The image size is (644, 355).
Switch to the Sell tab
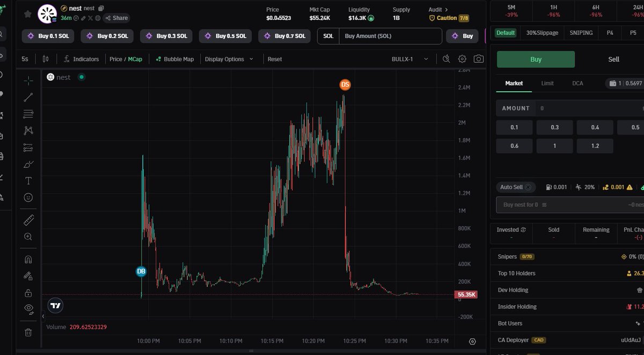[613, 60]
